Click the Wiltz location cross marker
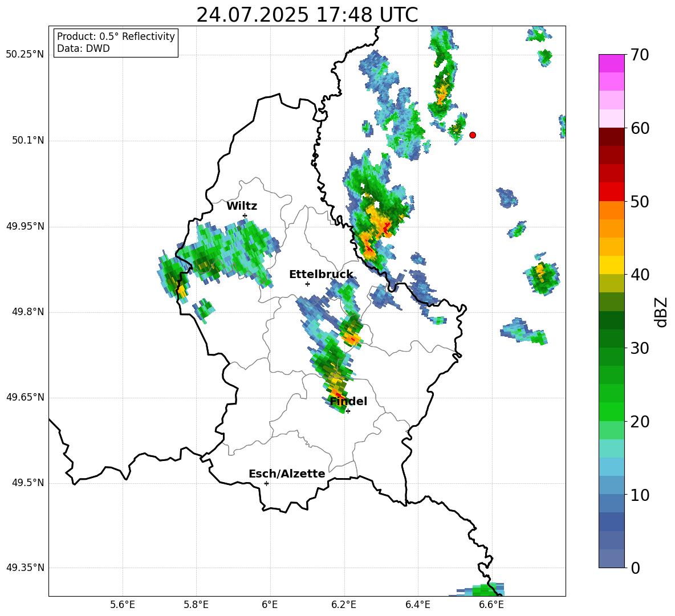Screen dimensions: 675x616 245,215
